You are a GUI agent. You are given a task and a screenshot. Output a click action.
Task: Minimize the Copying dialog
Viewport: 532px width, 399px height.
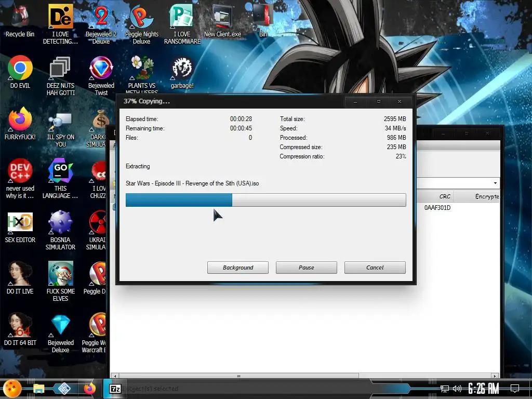[355, 101]
